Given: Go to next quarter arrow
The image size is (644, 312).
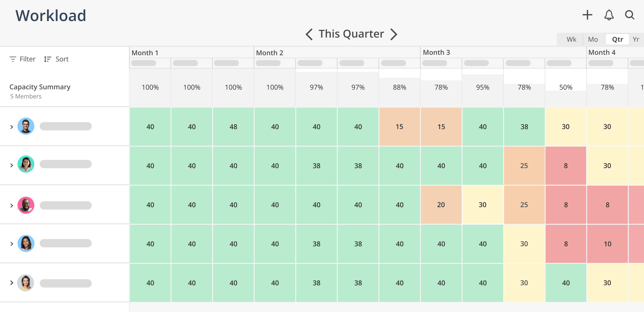Looking at the screenshot, I should click(394, 34).
